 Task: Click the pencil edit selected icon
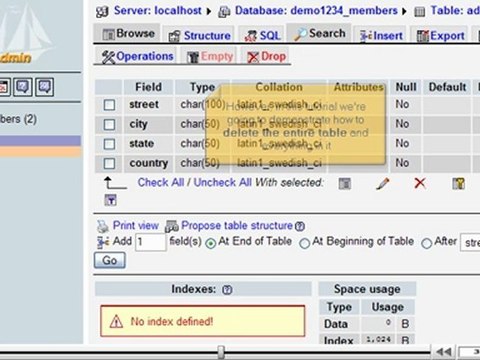pos(382,183)
